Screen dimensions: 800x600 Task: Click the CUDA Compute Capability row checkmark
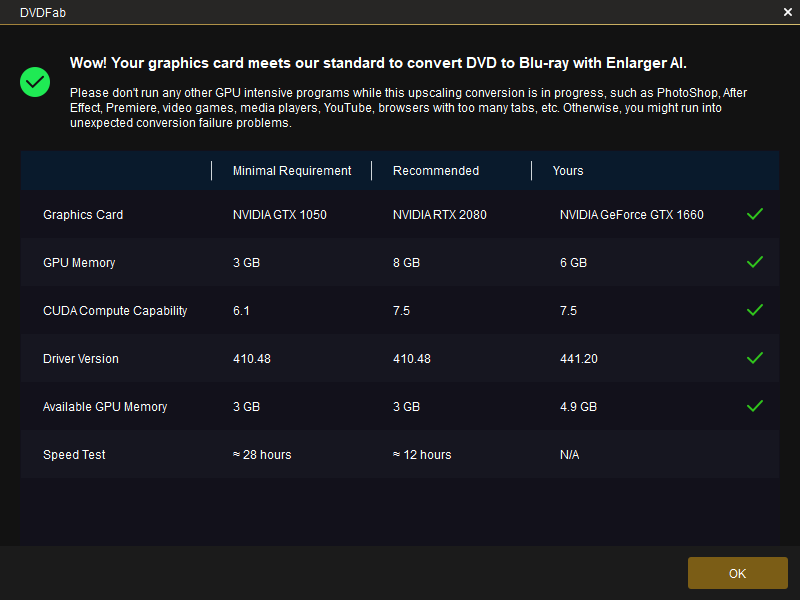[755, 310]
